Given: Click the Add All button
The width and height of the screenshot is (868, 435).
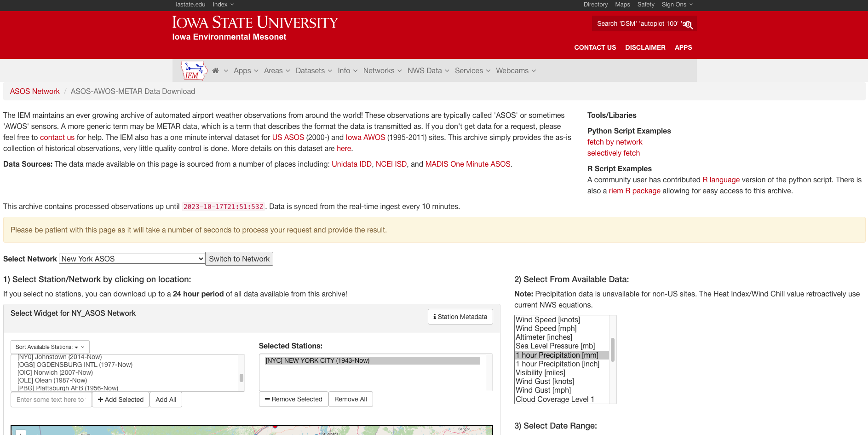Looking at the screenshot, I should point(166,400).
